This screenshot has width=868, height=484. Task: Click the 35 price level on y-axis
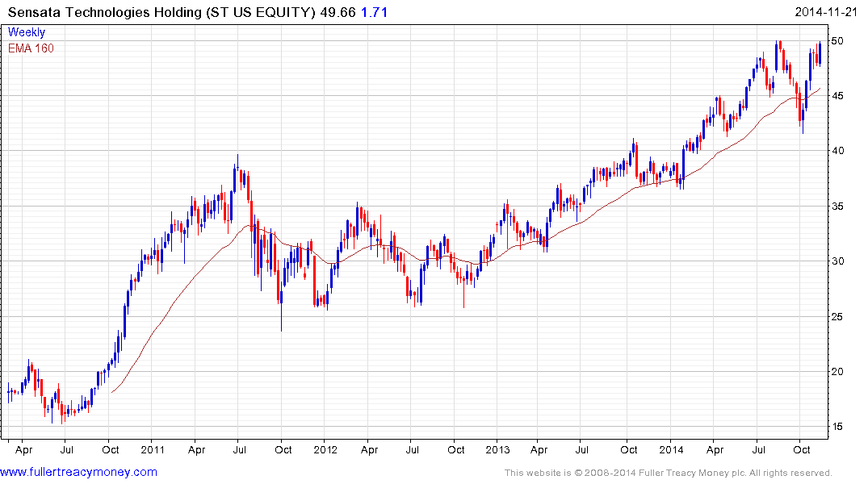pos(838,207)
